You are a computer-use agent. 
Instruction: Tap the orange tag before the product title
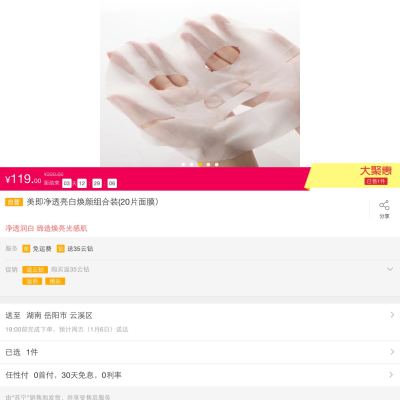[14, 202]
